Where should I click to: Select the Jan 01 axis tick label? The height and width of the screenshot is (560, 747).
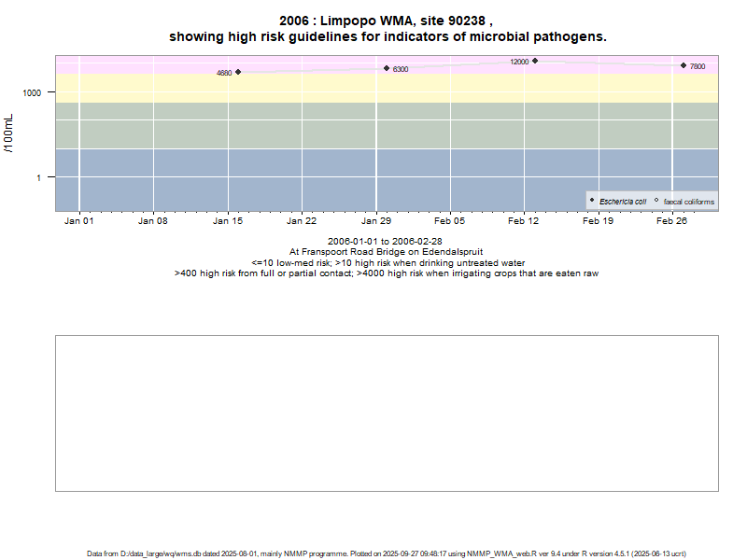79,221
